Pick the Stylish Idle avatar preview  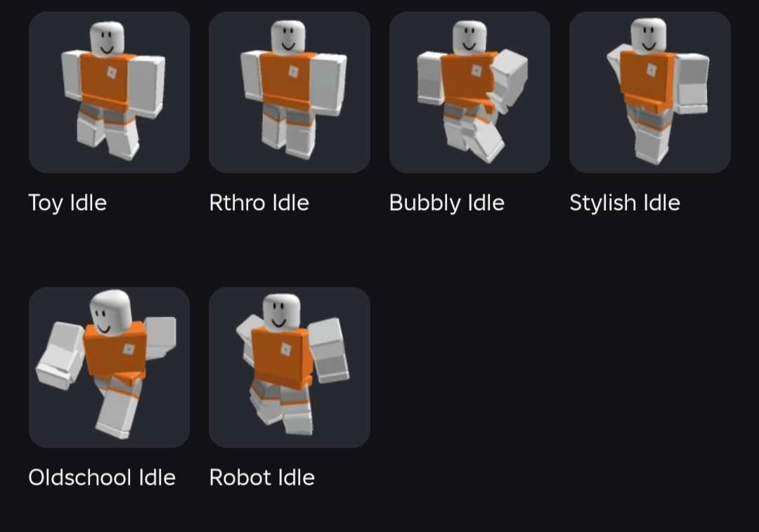[650, 93]
